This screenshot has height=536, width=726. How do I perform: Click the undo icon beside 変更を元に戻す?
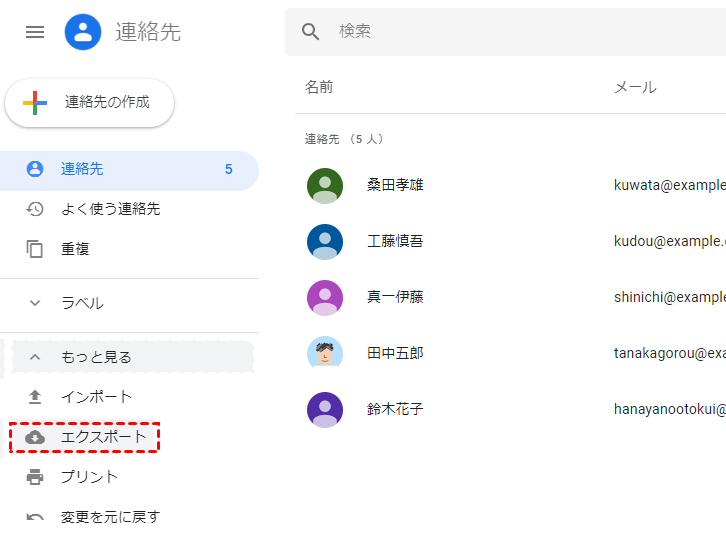click(35, 517)
